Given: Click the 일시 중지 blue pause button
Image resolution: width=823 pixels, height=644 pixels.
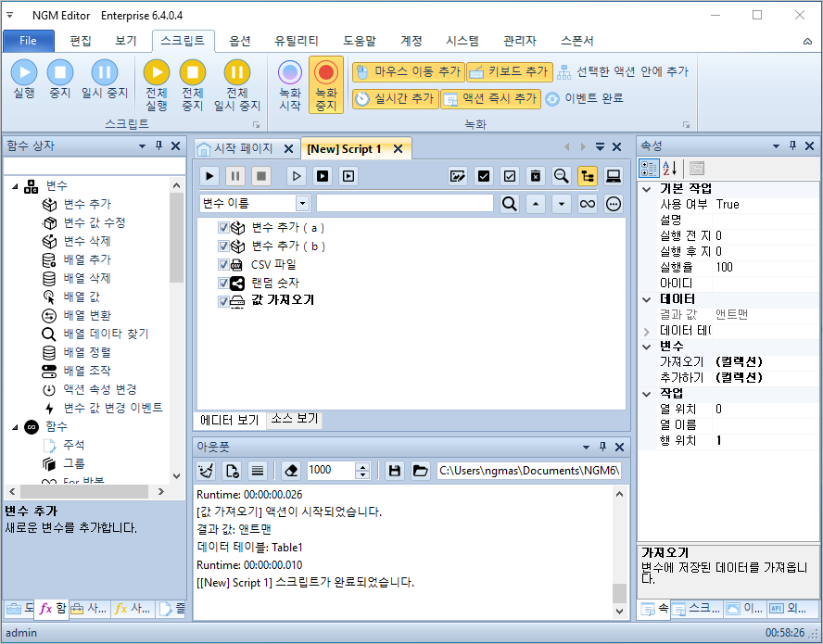Looking at the screenshot, I should click(105, 80).
